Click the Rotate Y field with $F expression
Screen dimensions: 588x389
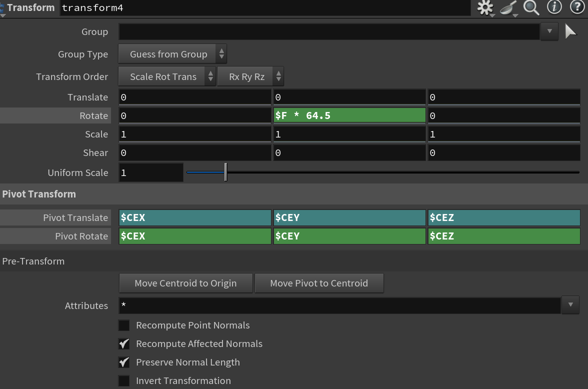point(349,115)
